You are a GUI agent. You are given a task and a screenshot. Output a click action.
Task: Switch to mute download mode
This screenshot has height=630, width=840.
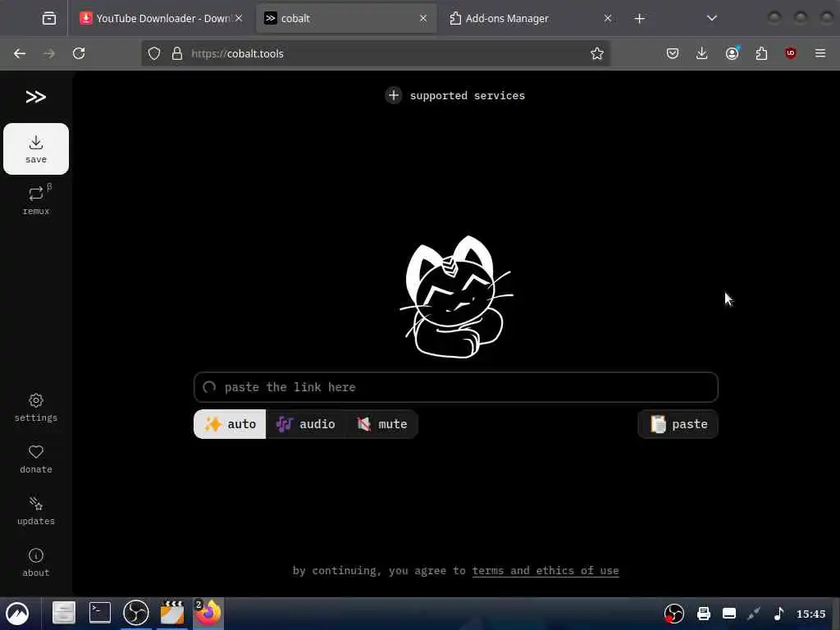coord(382,424)
